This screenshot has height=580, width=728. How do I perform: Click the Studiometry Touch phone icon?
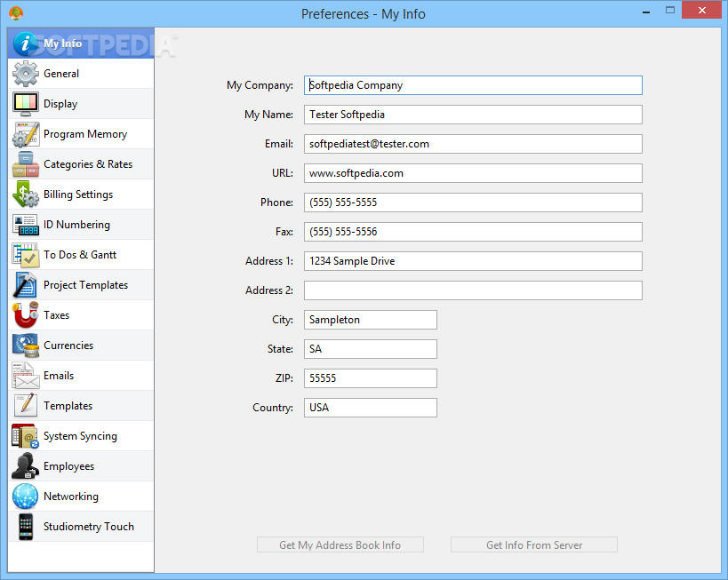26,527
